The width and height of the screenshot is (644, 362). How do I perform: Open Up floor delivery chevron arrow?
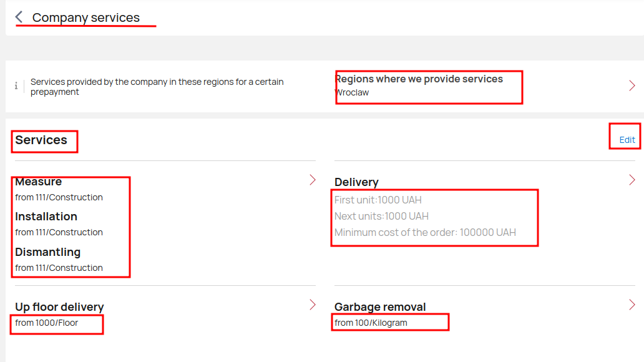pyautogui.click(x=313, y=305)
